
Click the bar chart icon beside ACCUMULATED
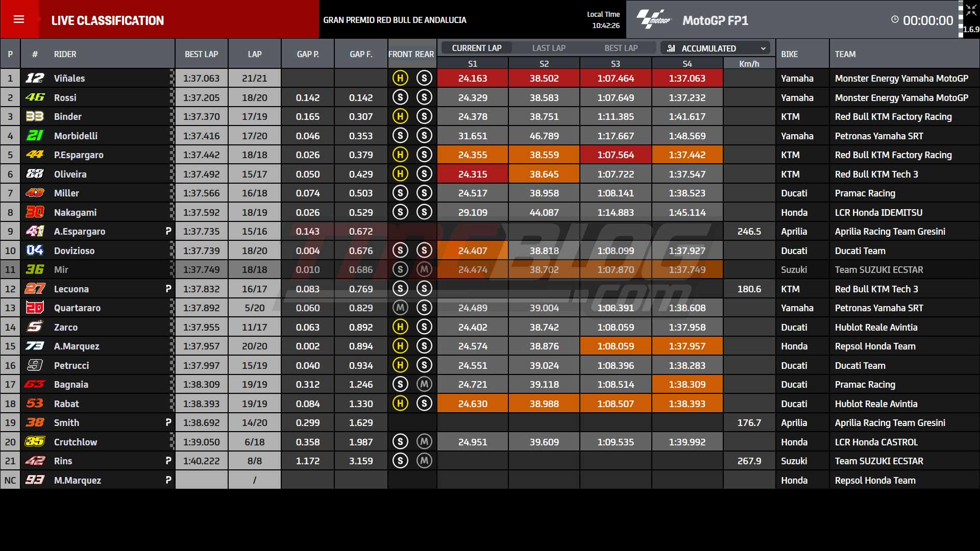[x=671, y=48]
